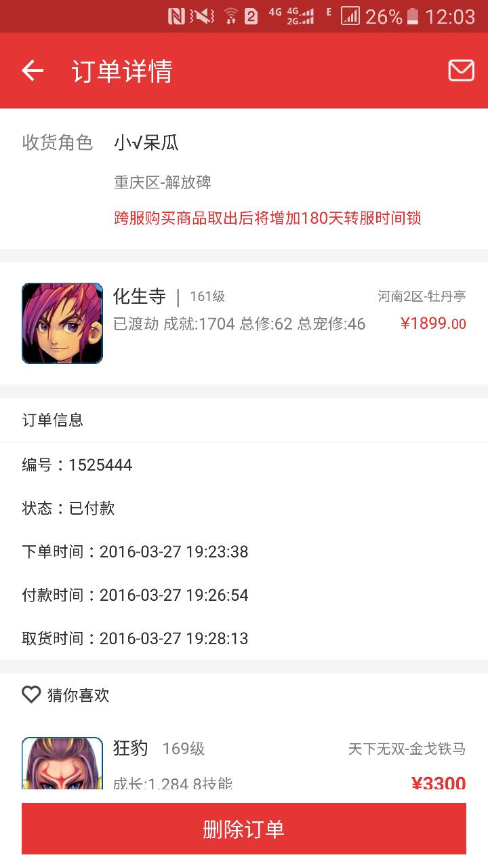Tap the muted vibrate status icon
The image size is (488, 868).
click(202, 16)
